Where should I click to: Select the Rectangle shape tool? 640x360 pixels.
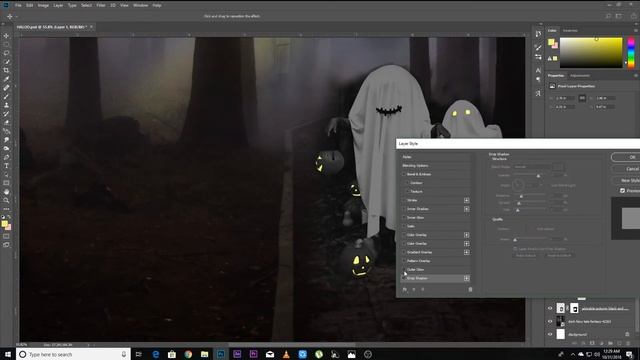coord(6,183)
